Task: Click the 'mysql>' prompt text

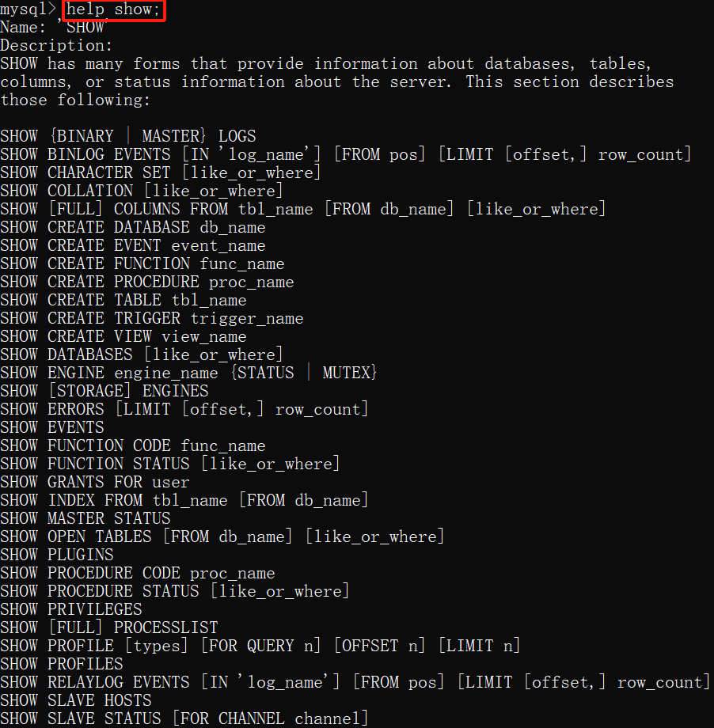Action: [28, 9]
